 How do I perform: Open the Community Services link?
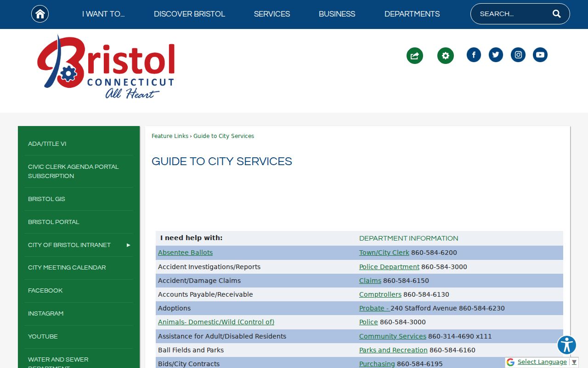click(393, 336)
